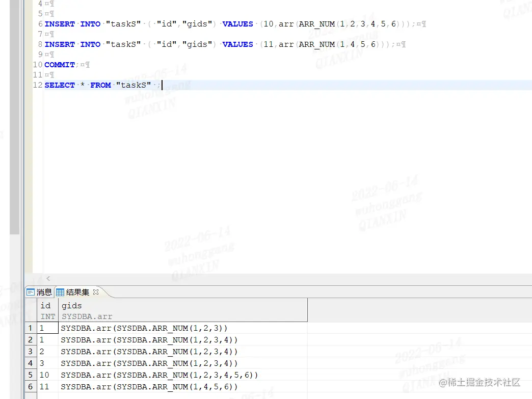Click VALUES keyword on line 6
The image size is (532, 399).
click(x=238, y=24)
